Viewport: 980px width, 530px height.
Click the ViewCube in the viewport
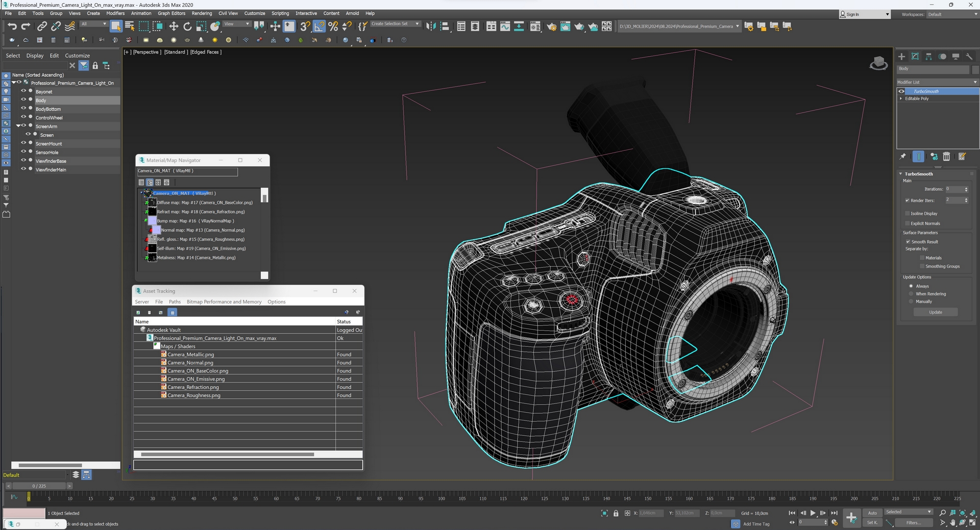pyautogui.click(x=878, y=63)
